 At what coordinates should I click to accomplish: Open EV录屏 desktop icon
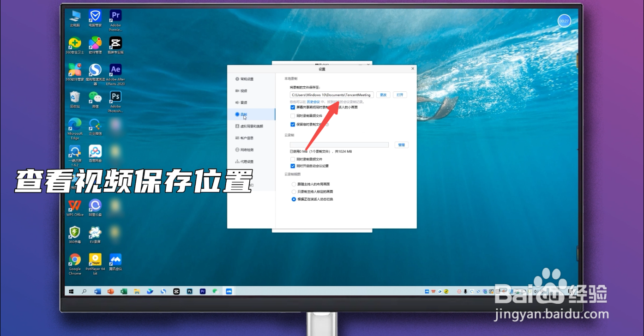pyautogui.click(x=95, y=234)
